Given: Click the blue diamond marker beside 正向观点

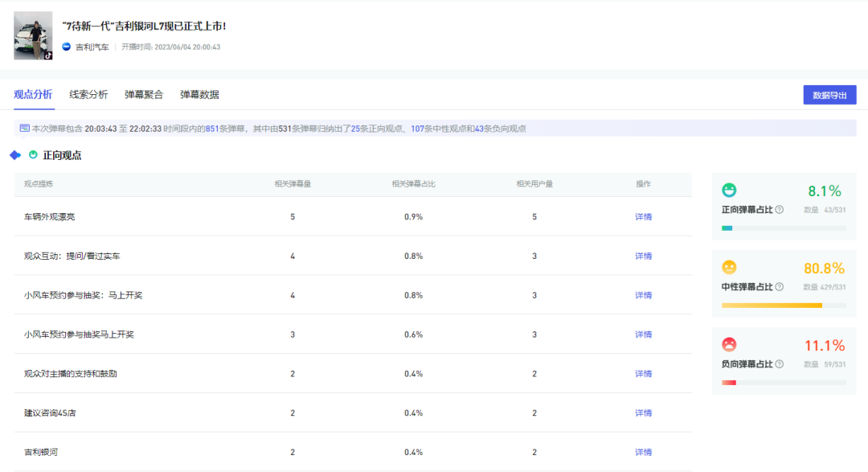Looking at the screenshot, I should (15, 155).
